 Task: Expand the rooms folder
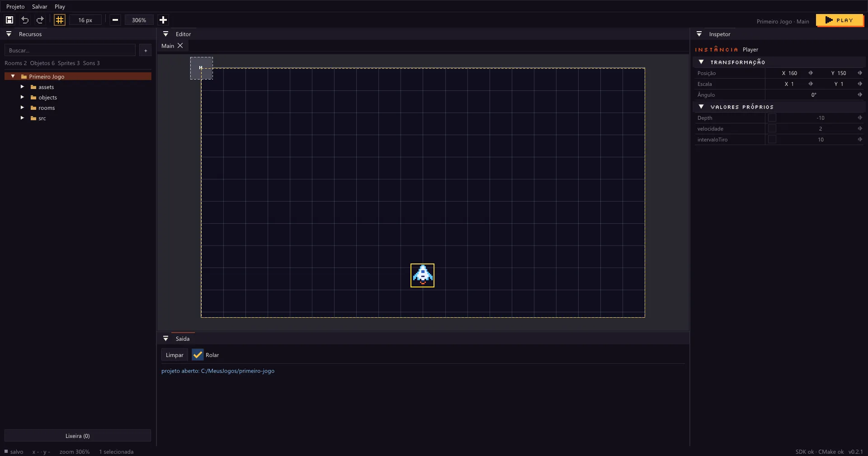[x=22, y=108]
